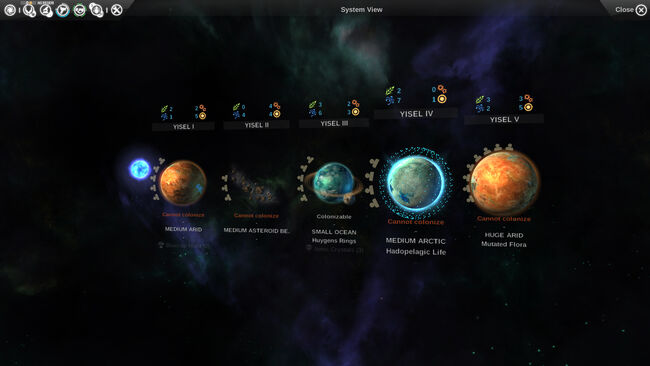Select the Yisel V name label
Image resolution: width=650 pixels, height=366 pixels.
pos(504,119)
